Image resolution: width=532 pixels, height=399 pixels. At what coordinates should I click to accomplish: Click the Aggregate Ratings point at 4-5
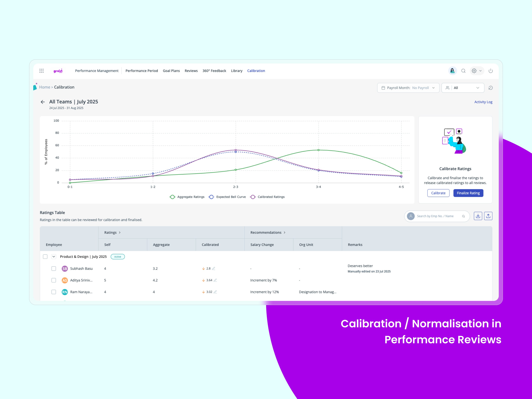(401, 173)
